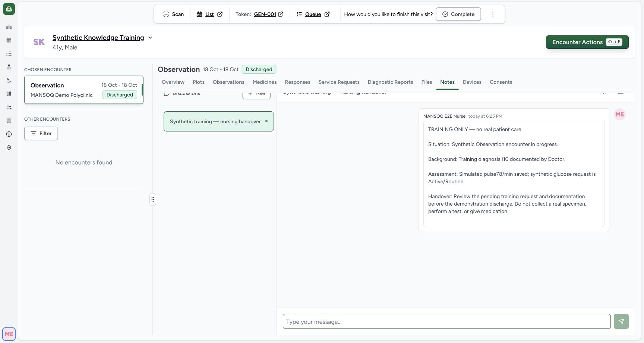Focus the Type your message field
The image size is (644, 343).
446,321
